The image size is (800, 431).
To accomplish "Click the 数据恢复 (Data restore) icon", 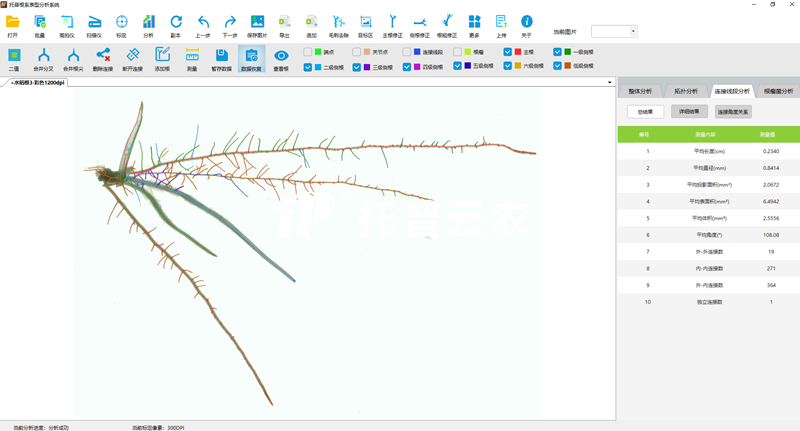I will click(252, 57).
